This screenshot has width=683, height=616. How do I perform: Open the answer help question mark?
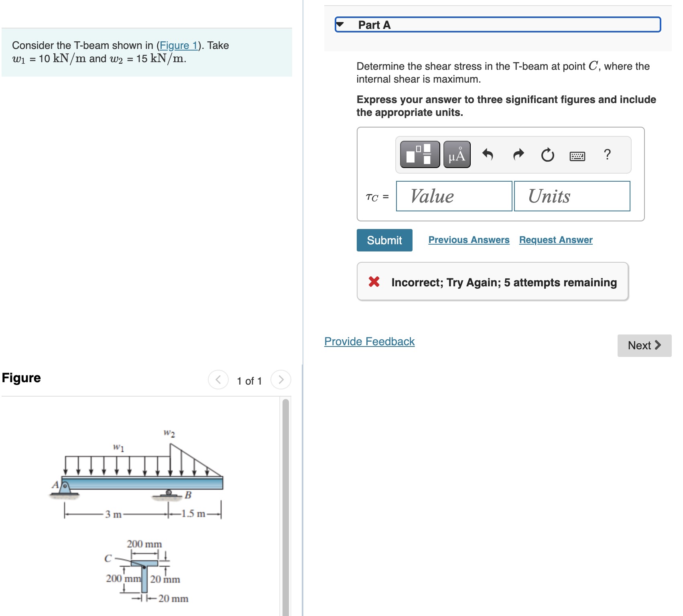pyautogui.click(x=607, y=155)
